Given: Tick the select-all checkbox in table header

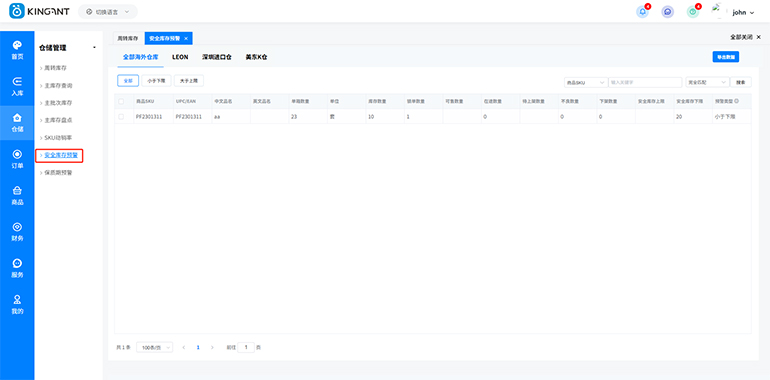Looking at the screenshot, I should point(121,101).
